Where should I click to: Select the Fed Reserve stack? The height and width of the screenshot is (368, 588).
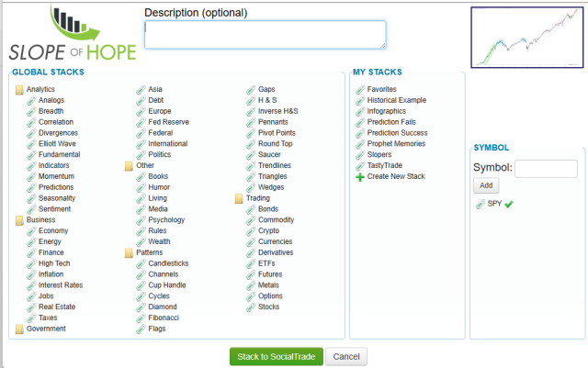[x=168, y=122]
